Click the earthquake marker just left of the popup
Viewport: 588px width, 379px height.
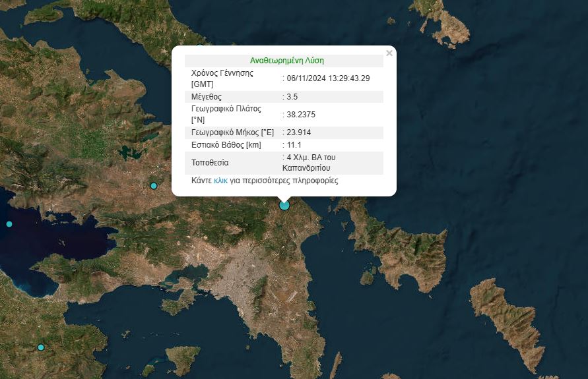tap(154, 186)
